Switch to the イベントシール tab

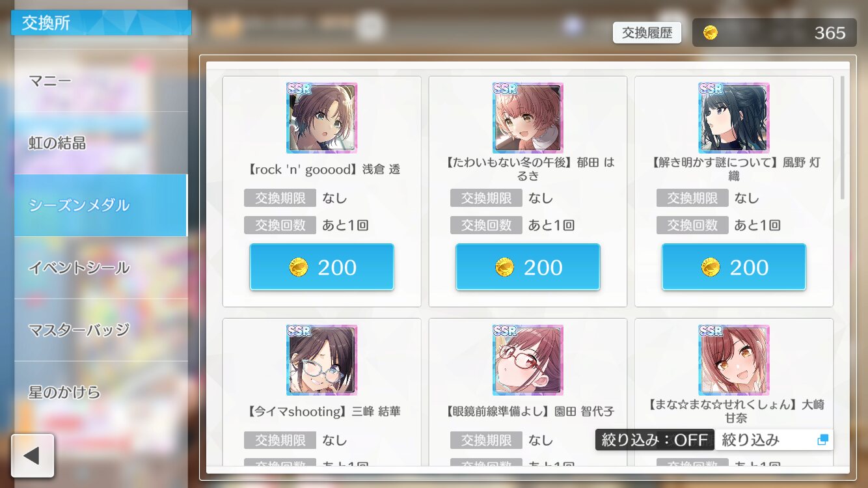101,268
